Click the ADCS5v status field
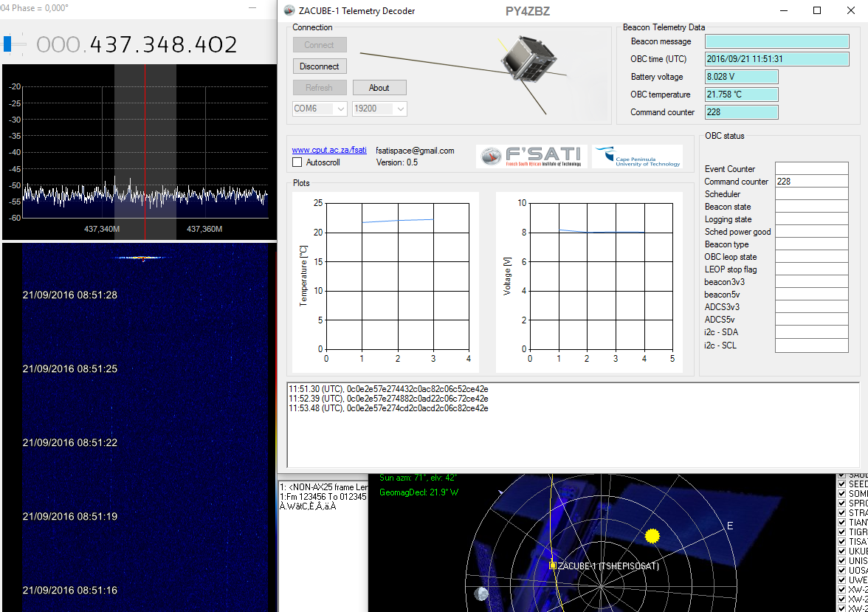This screenshot has height=612, width=868. click(x=812, y=320)
